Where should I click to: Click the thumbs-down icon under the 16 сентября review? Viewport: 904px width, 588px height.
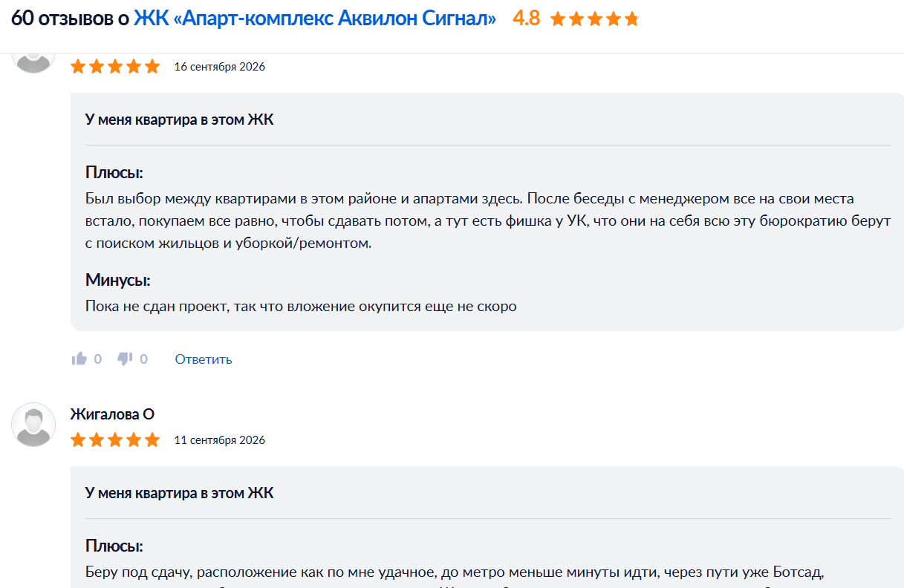point(125,359)
